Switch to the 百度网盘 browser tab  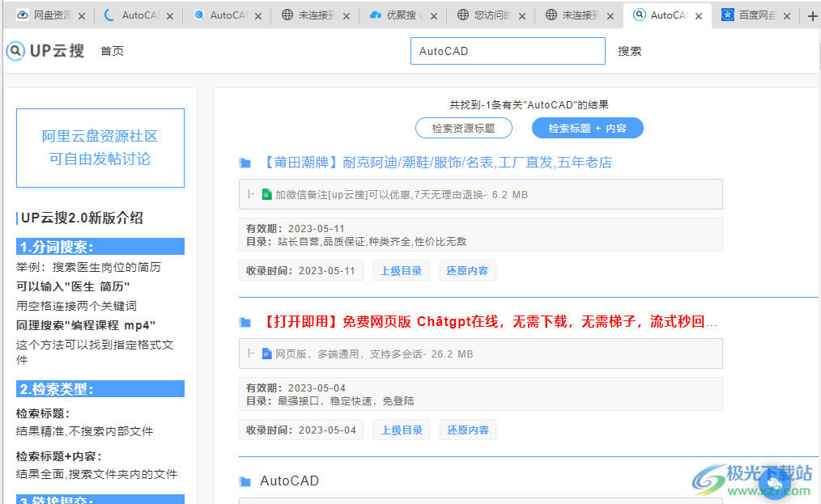point(755,15)
